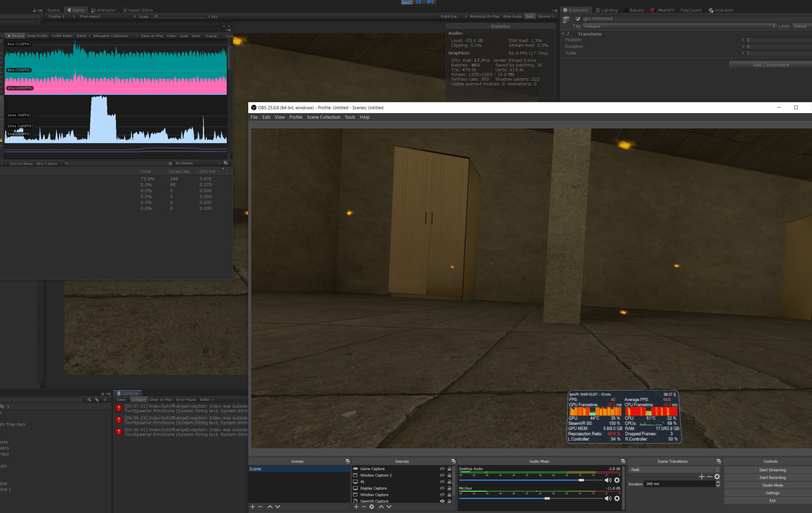The image size is (812, 513).
Task: Click the Record button in the Profiler
Action: [15, 36]
